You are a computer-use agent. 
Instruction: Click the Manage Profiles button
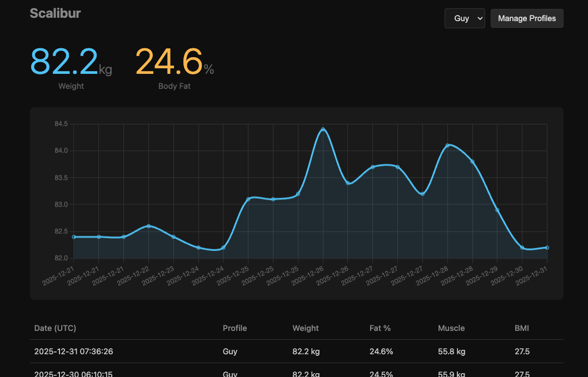click(526, 18)
